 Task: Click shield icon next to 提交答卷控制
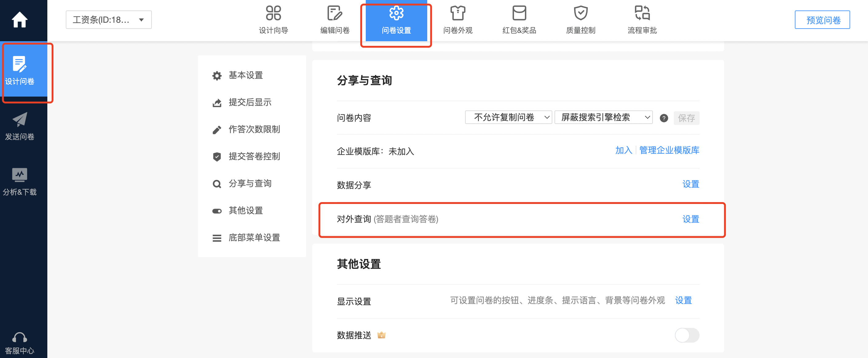(x=217, y=157)
